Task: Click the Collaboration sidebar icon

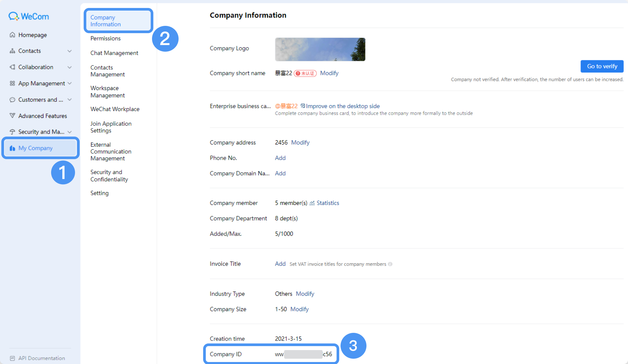Action: click(x=12, y=67)
